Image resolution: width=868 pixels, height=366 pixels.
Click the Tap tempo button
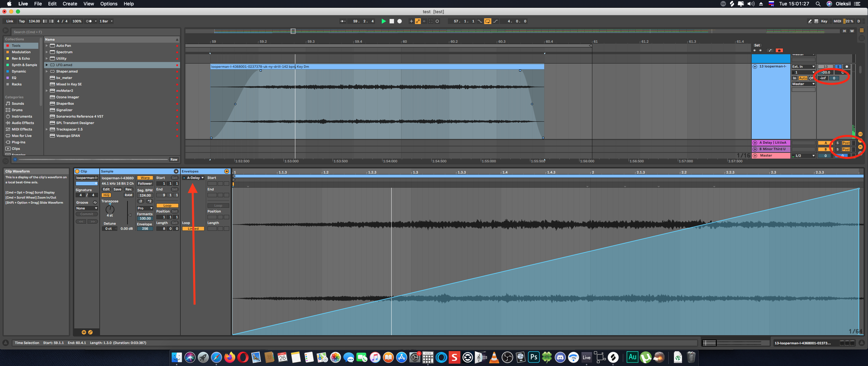click(22, 21)
